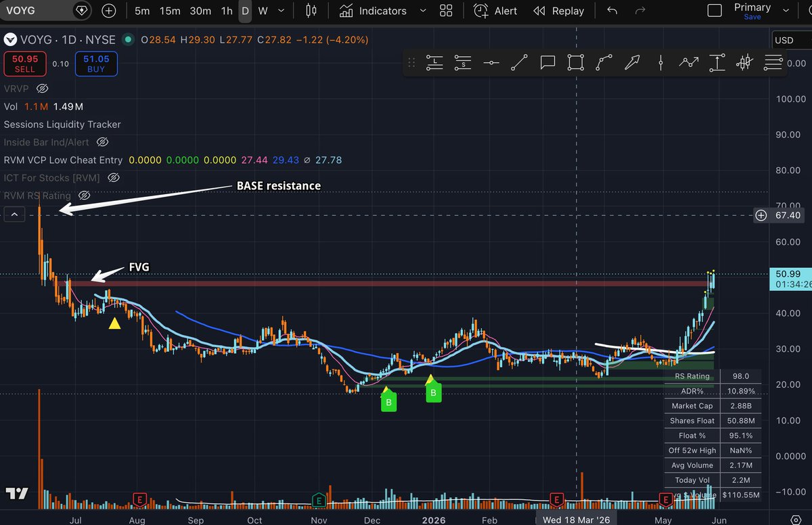Open the favorites toolbar more-options lines icon
The image size is (812, 525).
773,63
